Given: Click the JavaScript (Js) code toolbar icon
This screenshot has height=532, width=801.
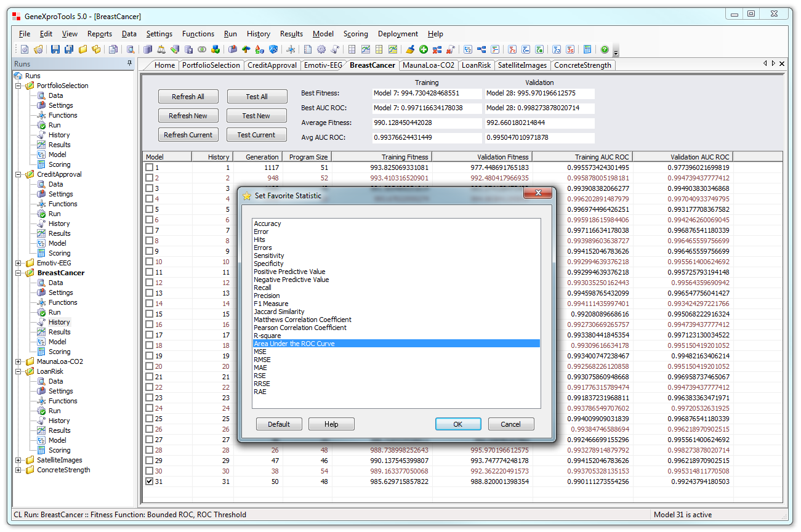Looking at the screenshot, I should [x=570, y=49].
